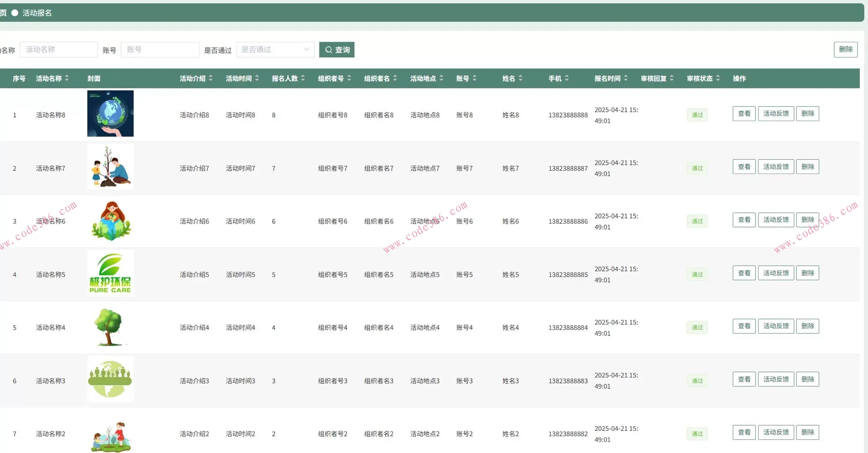The width and height of the screenshot is (868, 453).
Task: View details of 活动名称8 row
Action: tap(744, 114)
